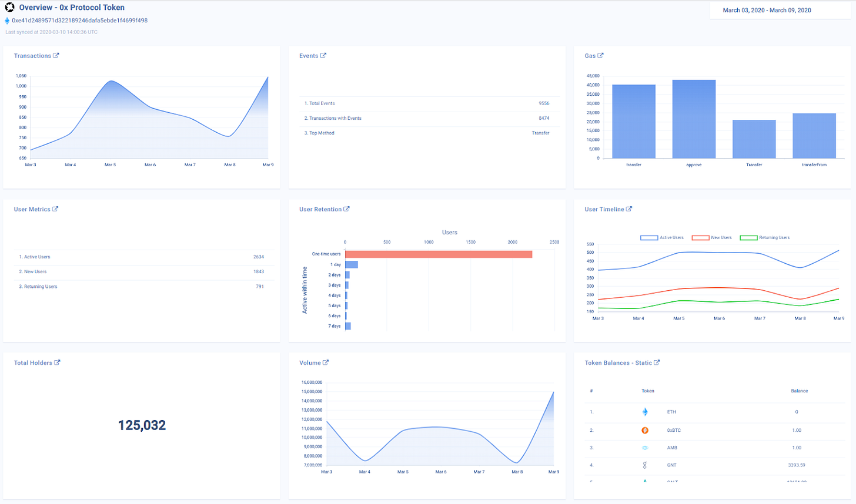Click the value 791 in User Metrics
The image size is (856, 504).
point(260,287)
